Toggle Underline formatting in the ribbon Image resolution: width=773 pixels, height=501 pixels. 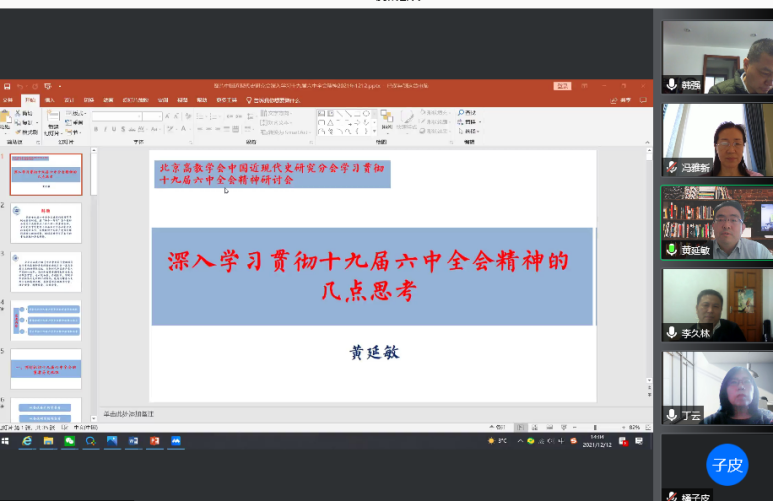coord(115,129)
